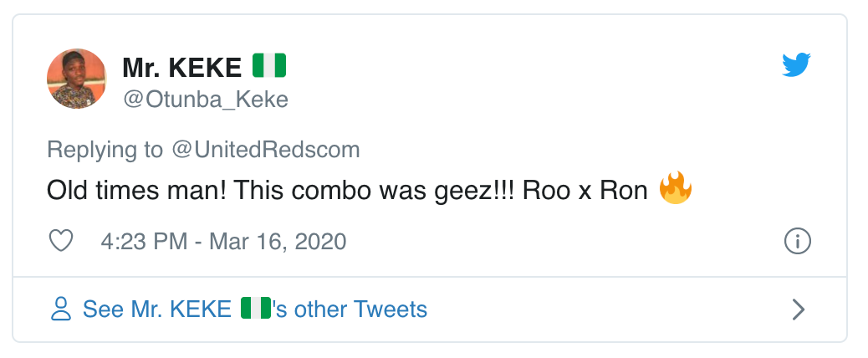The image size is (868, 358).
Task: Open the @UnitedRedscom mention link
Action: click(265, 150)
